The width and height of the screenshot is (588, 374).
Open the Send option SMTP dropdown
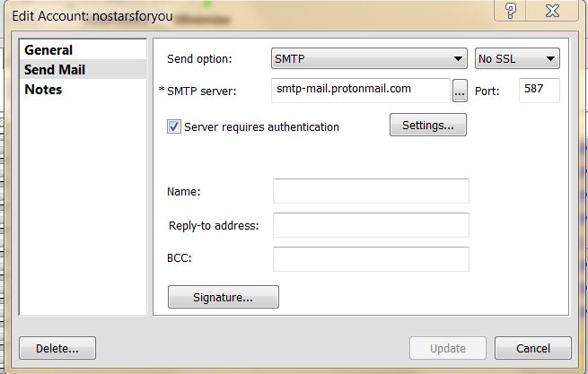[369, 58]
